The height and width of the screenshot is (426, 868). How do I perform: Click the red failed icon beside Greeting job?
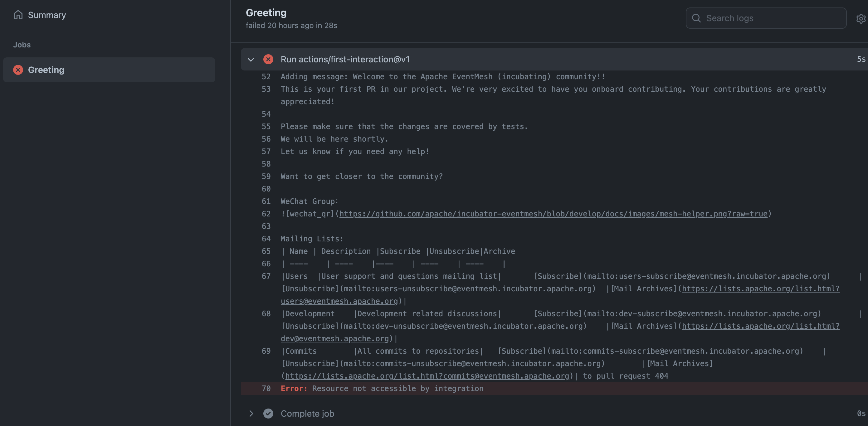(18, 70)
